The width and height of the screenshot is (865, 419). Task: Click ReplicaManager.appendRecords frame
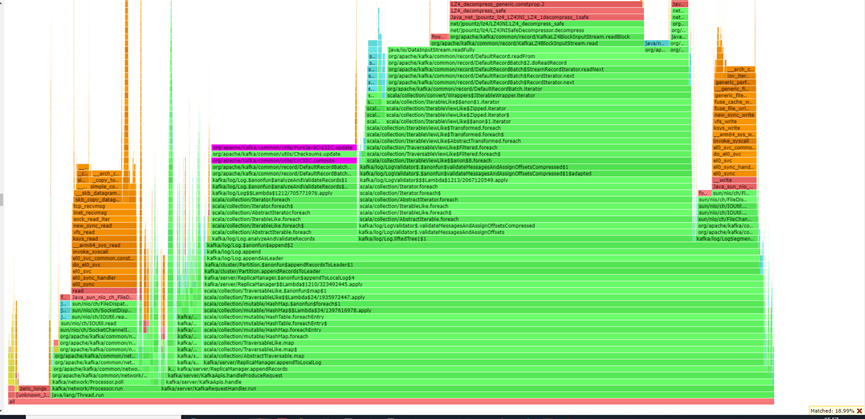474,369
